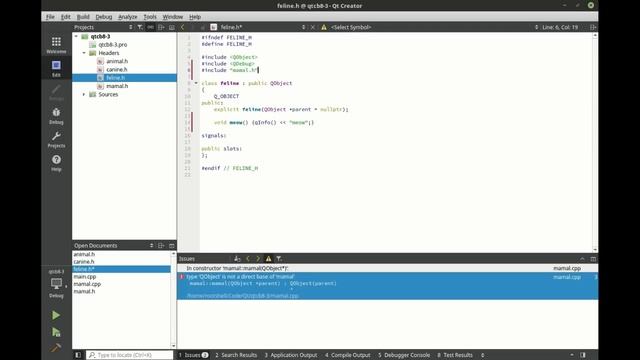Viewport: 640px width, 360px height.
Task: Collapse the qtcb8-3 project node
Action: tap(76, 36)
